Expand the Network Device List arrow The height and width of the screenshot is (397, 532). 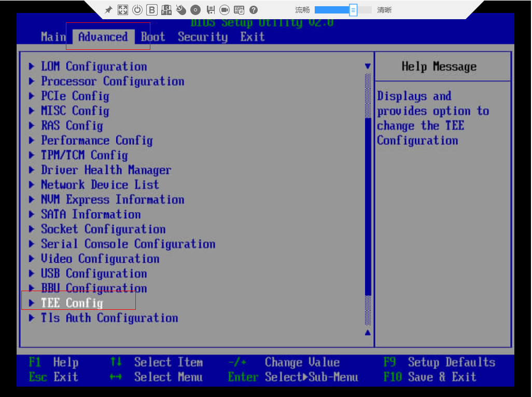(32, 185)
